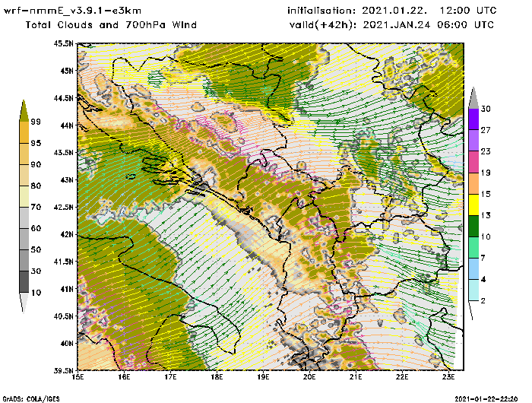Screen dimensions: 532x403
Task: Click the 20E longitude label
Action: (309, 377)
